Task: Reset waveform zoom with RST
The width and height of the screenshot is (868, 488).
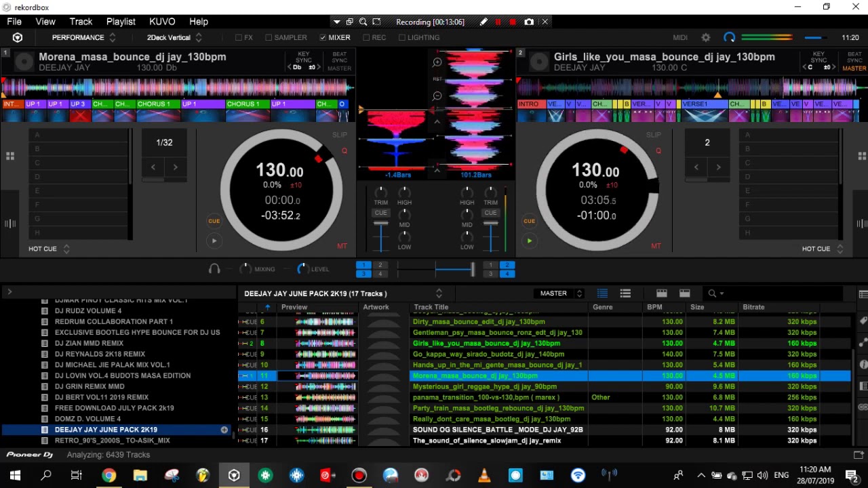Action: pyautogui.click(x=437, y=79)
